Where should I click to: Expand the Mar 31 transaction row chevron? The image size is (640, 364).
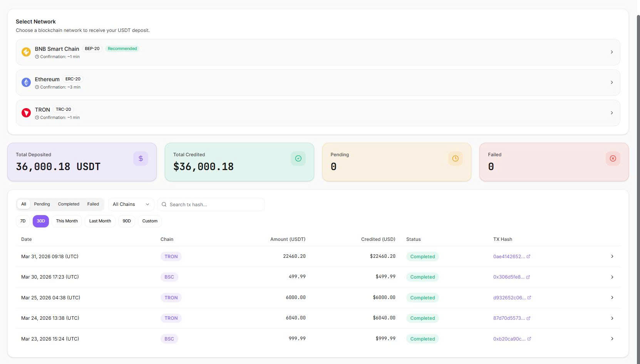tap(612, 257)
